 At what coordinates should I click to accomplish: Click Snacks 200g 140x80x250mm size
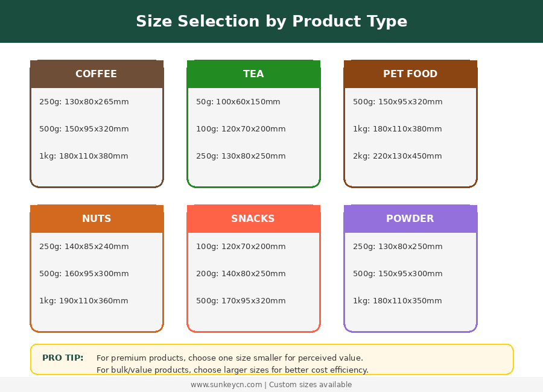241,274
